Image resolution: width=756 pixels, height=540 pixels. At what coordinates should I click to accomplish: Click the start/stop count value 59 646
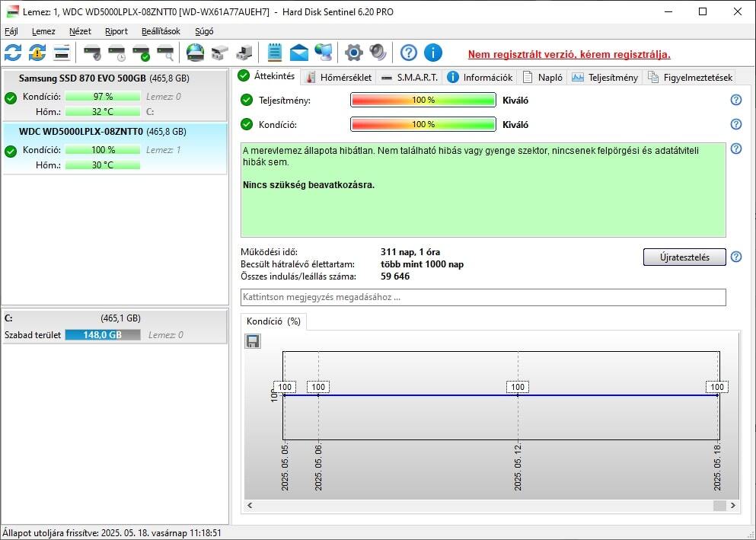pyautogui.click(x=395, y=276)
